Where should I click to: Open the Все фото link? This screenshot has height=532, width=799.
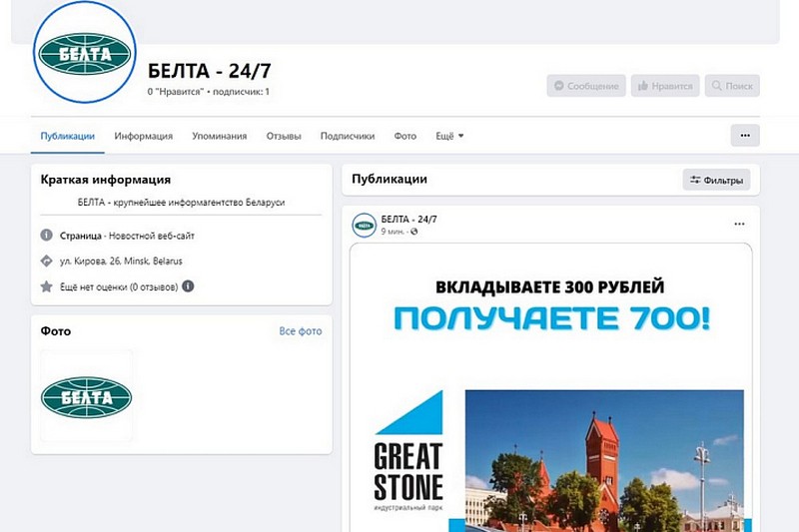tap(301, 331)
